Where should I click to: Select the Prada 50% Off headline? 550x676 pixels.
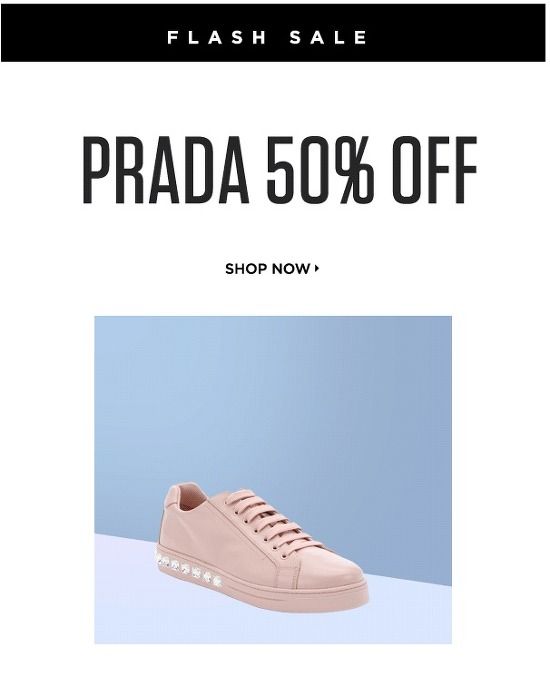click(x=279, y=169)
